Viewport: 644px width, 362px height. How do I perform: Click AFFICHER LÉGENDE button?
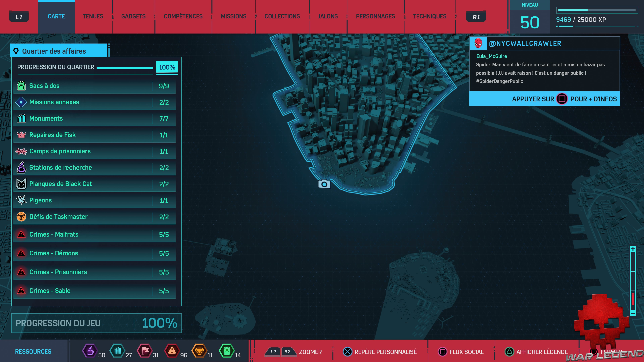[536, 352]
